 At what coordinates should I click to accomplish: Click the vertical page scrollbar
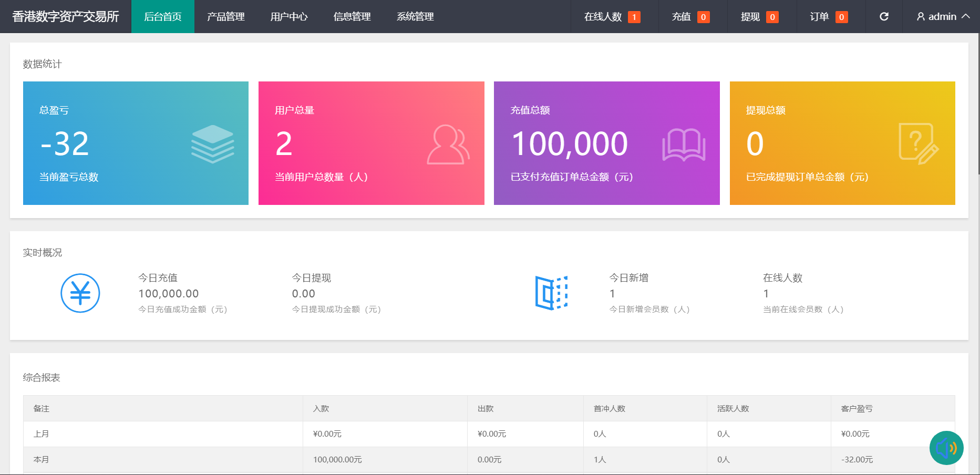point(978,105)
